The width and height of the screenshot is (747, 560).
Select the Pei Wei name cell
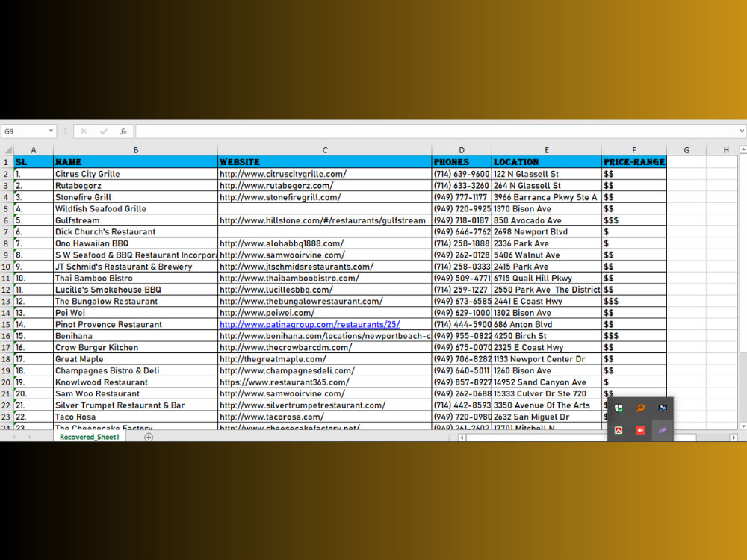[135, 313]
